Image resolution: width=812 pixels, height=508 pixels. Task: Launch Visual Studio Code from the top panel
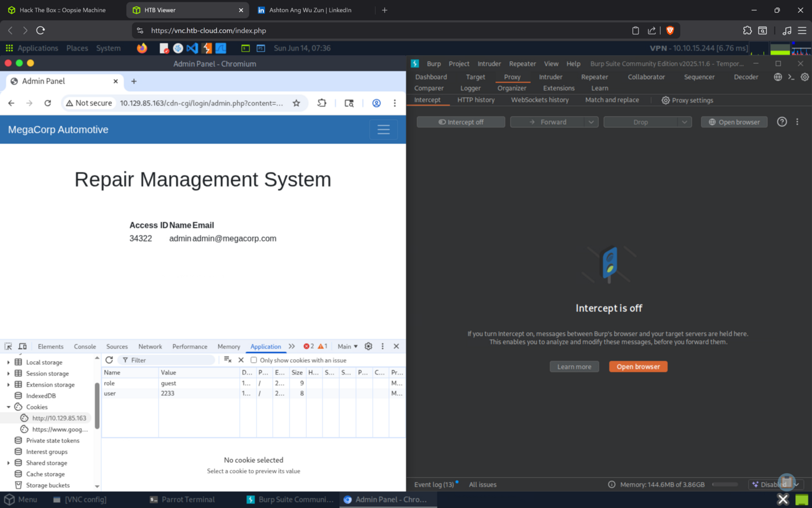[x=192, y=48]
